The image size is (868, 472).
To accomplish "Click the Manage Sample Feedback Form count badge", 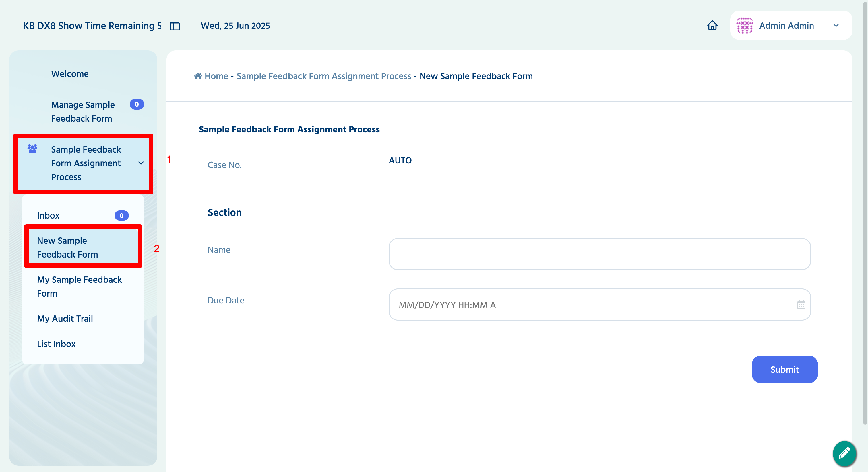I will tap(137, 104).
